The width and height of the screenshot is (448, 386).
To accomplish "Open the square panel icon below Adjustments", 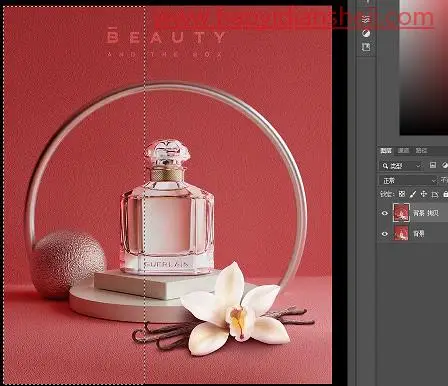I will (x=366, y=47).
